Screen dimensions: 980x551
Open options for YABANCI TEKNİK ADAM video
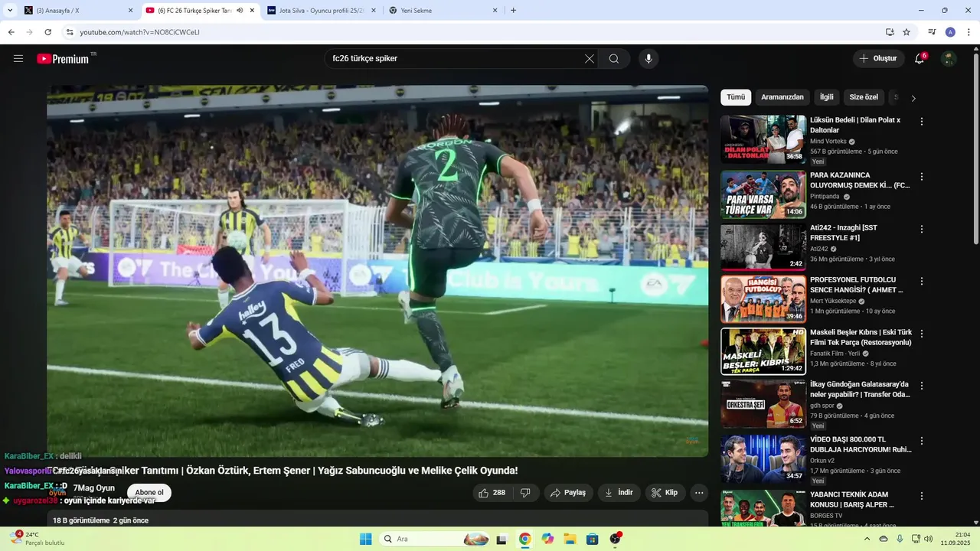point(922,496)
